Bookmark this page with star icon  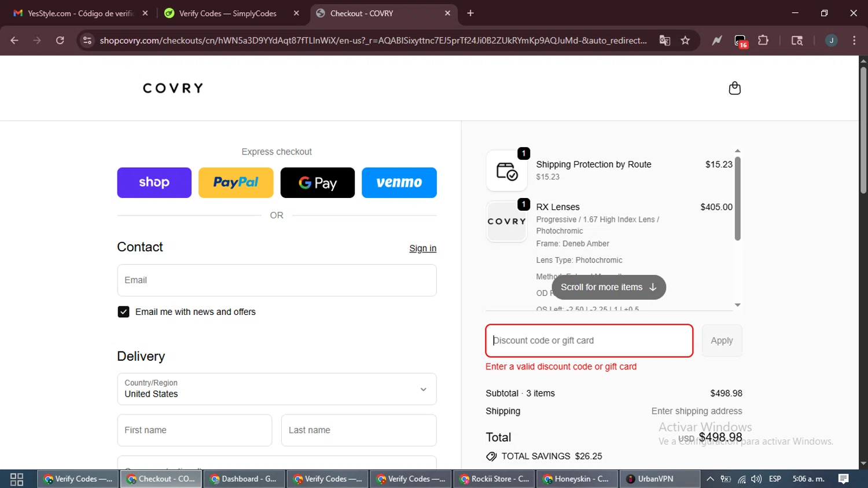pyautogui.click(x=686, y=41)
